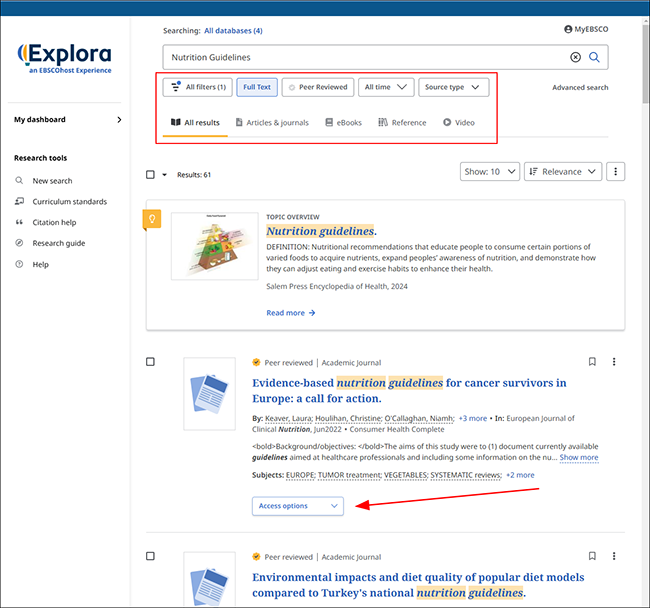Expand '+3 more' authors
The width and height of the screenshot is (650, 608).
473,418
